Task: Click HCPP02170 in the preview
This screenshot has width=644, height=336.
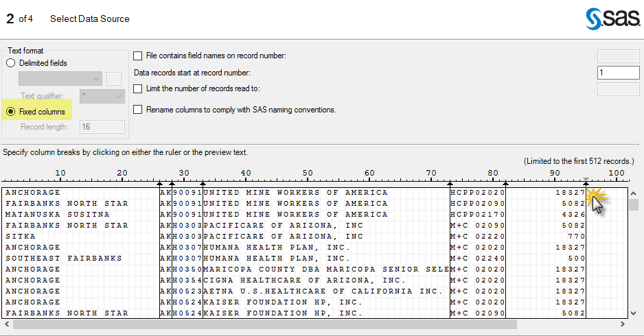Action: point(478,215)
